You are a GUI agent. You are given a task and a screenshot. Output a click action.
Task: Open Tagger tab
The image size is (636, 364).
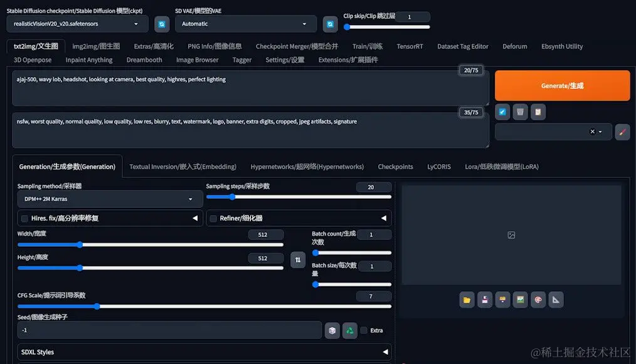pyautogui.click(x=241, y=60)
